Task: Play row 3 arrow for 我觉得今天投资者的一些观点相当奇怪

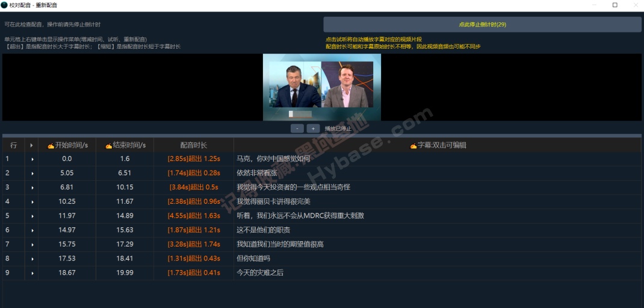Action: pos(32,187)
